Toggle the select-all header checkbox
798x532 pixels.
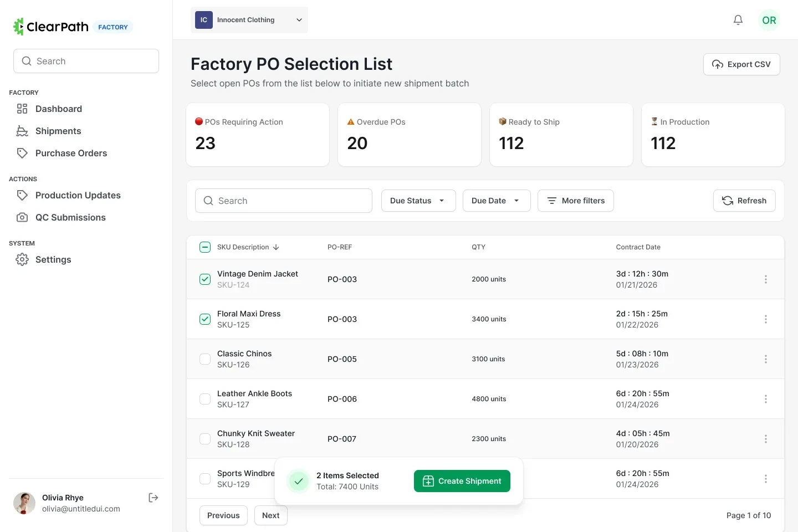(205, 247)
